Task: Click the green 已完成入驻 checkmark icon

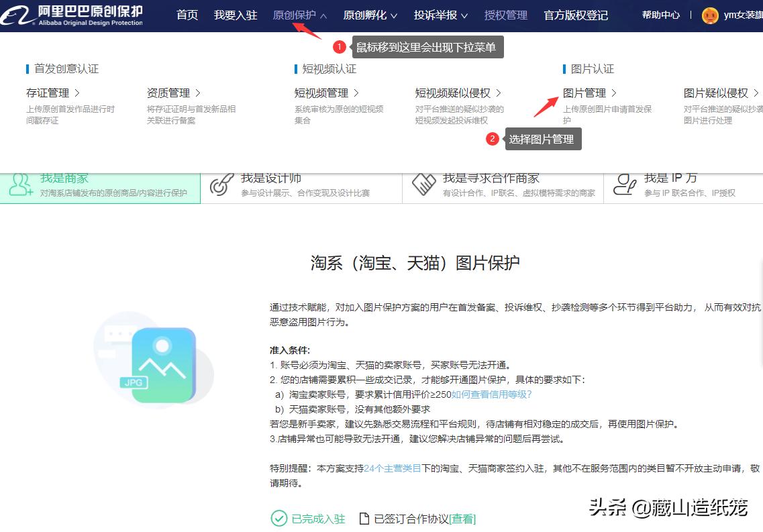Action: (x=279, y=519)
